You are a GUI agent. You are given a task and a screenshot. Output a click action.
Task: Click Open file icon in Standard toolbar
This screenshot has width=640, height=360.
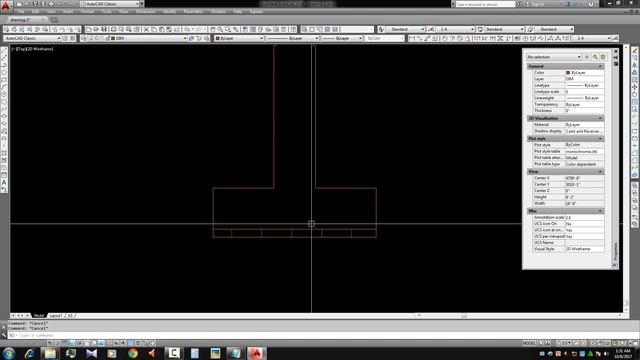96,29
